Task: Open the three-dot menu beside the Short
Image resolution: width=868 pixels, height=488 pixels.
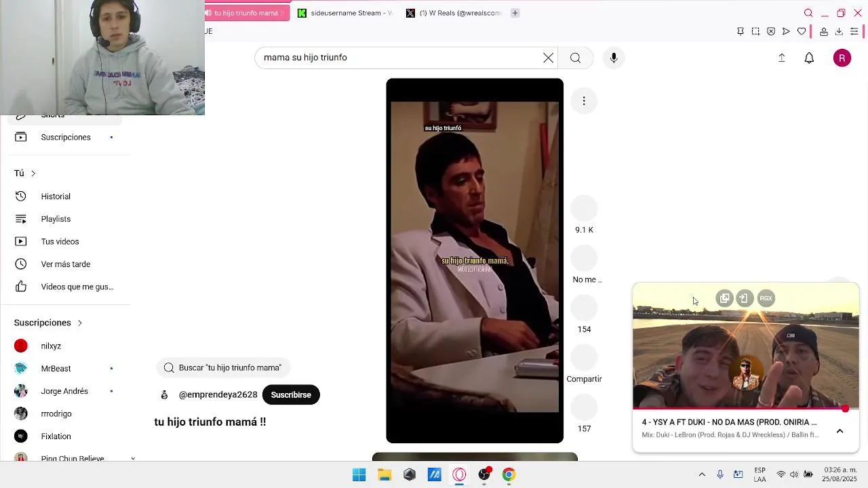Action: click(x=584, y=101)
